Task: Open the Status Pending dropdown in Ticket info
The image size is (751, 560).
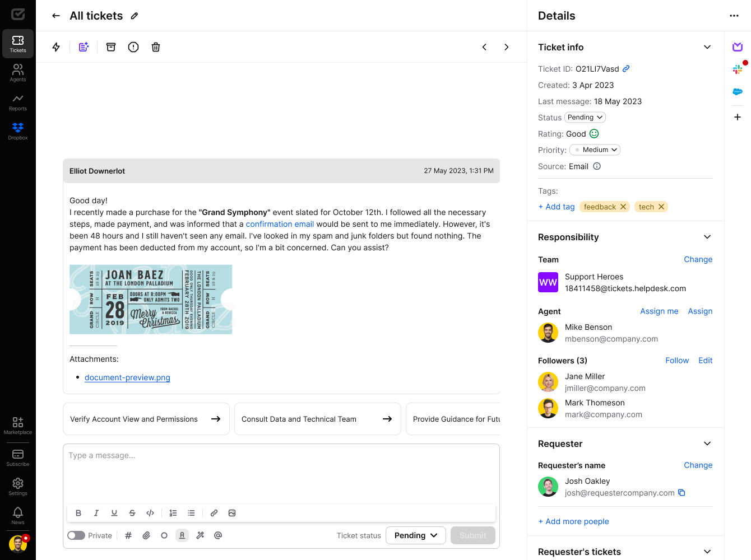Action: pos(585,118)
